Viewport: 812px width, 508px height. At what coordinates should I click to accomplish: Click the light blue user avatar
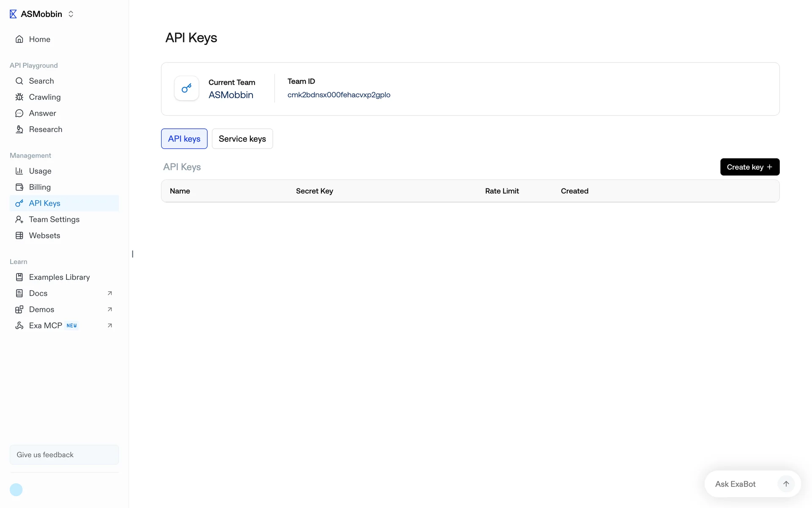pyautogui.click(x=16, y=490)
